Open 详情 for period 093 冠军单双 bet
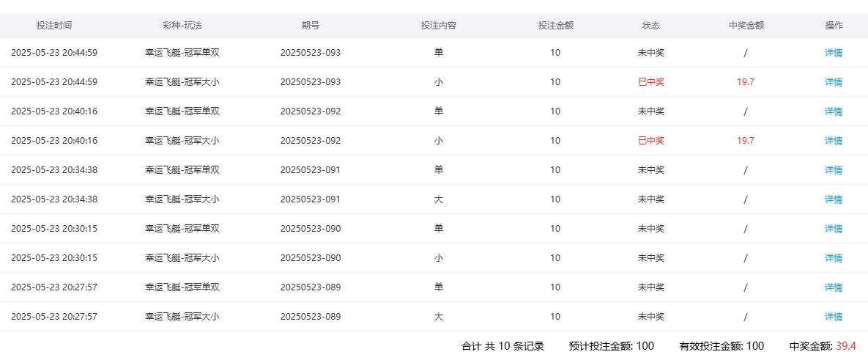868x360 pixels. (x=833, y=53)
